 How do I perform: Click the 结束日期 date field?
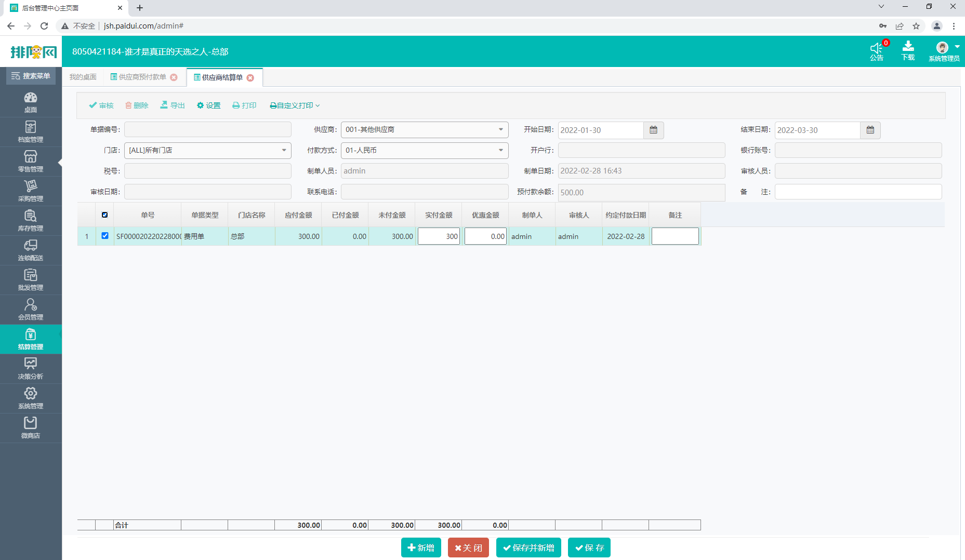tap(817, 130)
